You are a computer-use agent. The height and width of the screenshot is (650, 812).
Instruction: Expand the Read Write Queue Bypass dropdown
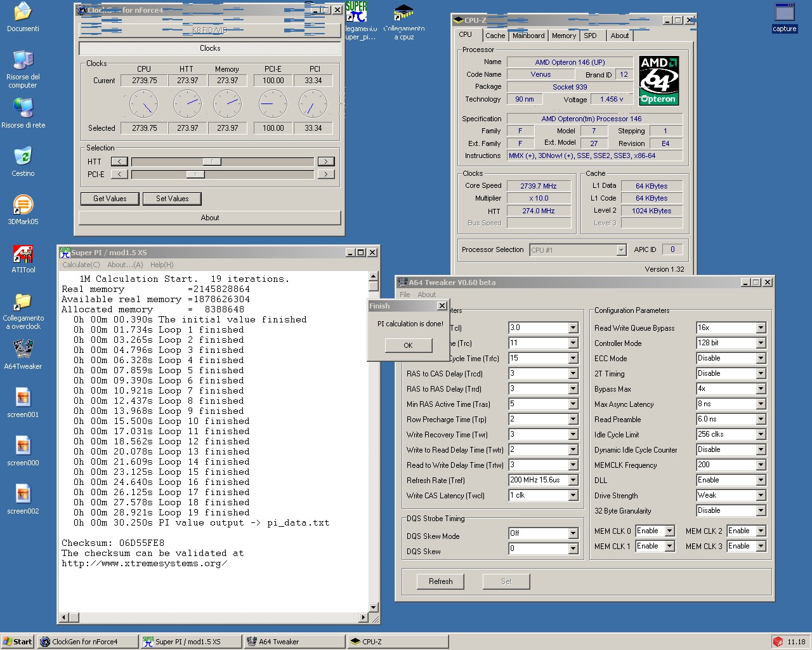click(x=761, y=328)
